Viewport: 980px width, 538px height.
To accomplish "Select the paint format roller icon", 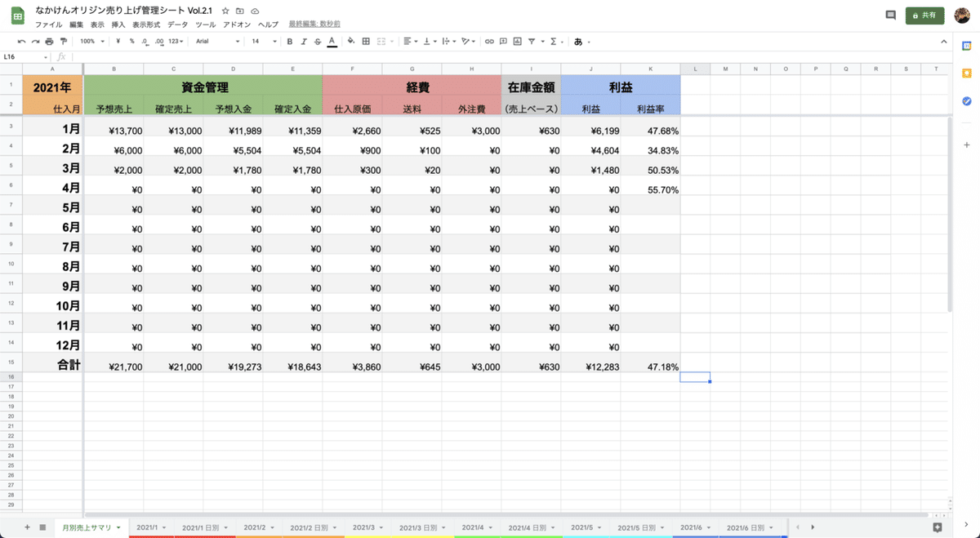I will coord(64,41).
